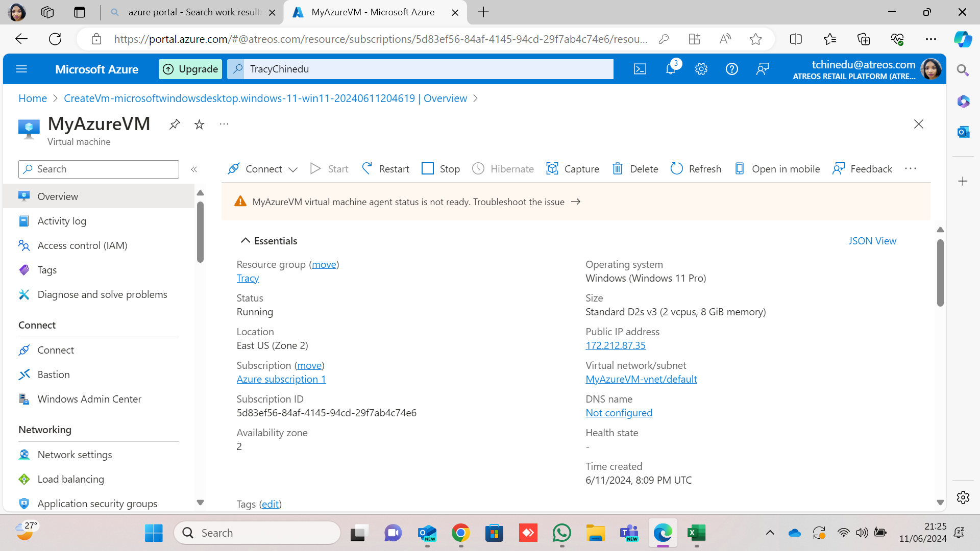Pin MyAzureVM to dashboard

[175, 124]
